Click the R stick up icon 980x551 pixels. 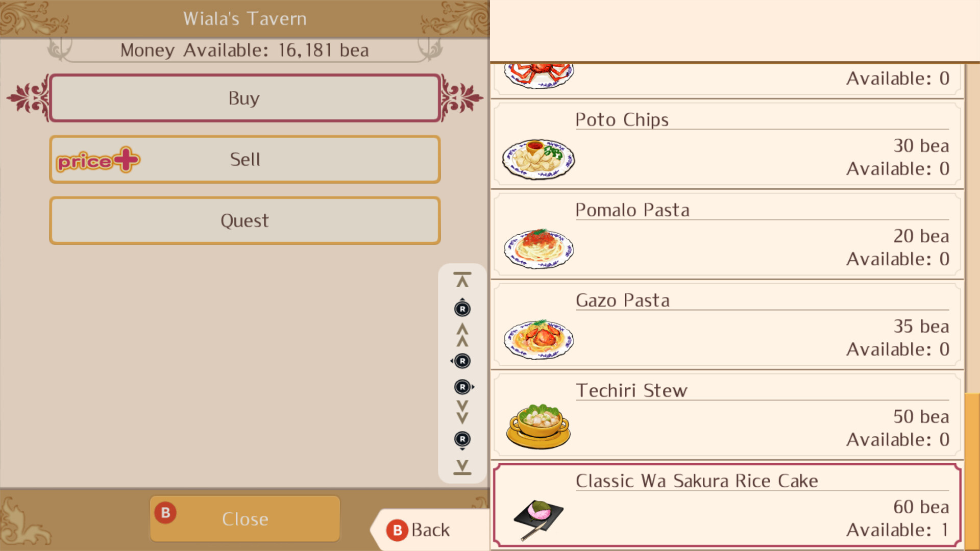(462, 308)
